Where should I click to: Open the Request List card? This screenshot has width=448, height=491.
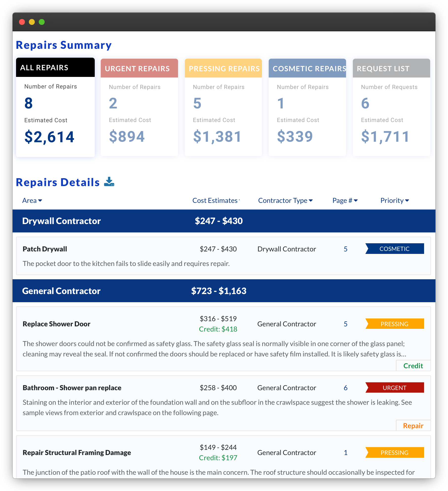(x=391, y=107)
